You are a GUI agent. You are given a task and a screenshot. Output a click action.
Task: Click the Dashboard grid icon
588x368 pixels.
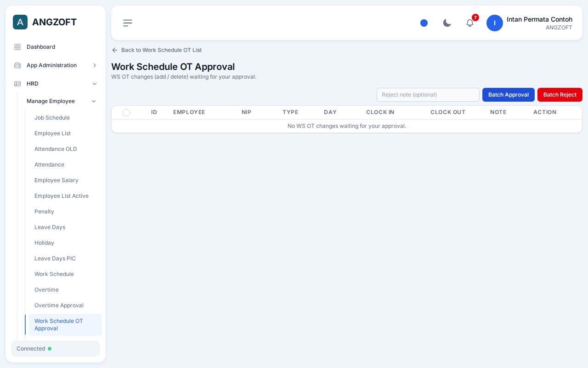[17, 47]
